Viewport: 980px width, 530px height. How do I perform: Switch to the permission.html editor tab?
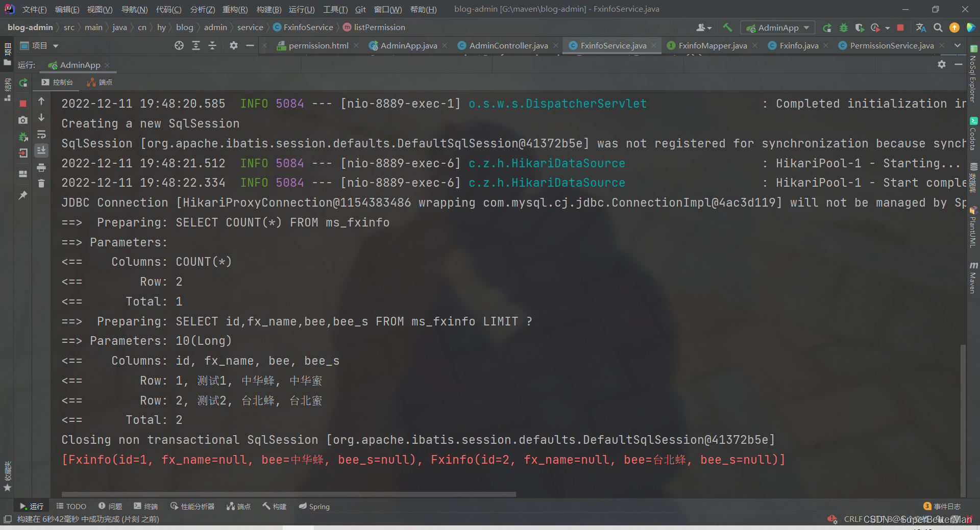318,46
